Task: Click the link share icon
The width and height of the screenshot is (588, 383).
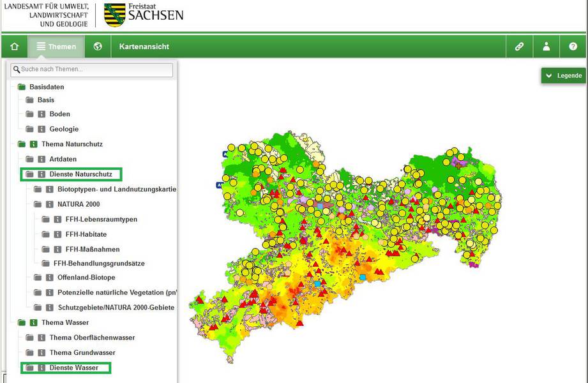Action: (x=520, y=47)
